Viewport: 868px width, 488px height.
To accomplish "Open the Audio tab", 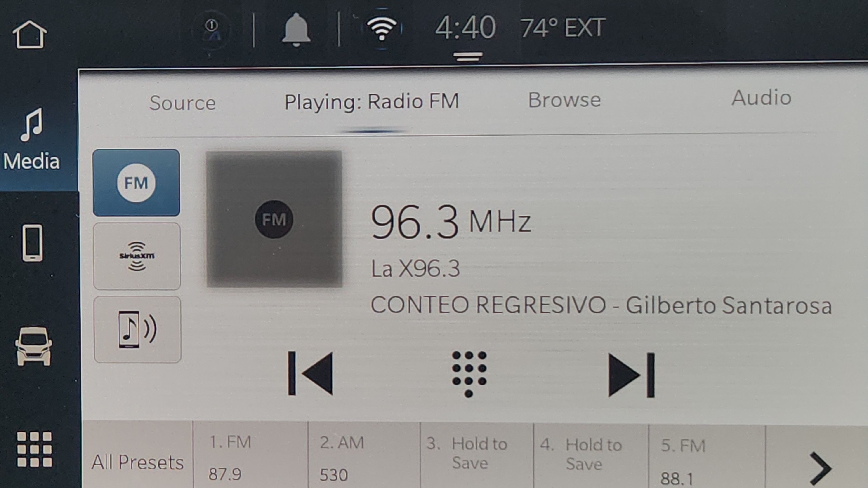I will [761, 98].
